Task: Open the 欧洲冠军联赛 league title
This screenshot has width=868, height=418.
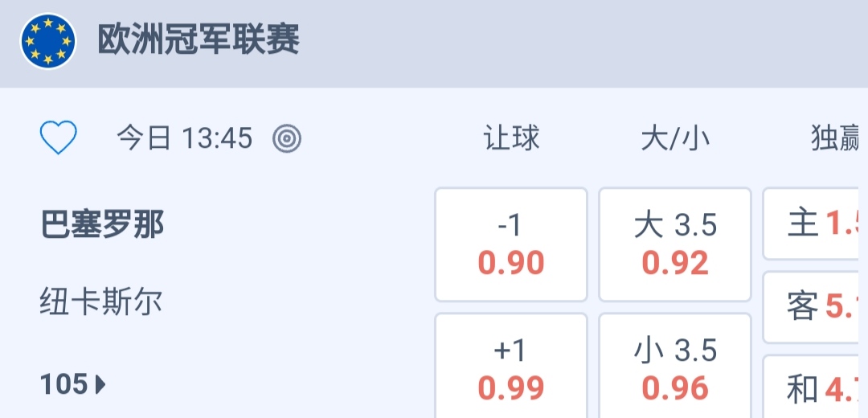Action: pyautogui.click(x=199, y=40)
